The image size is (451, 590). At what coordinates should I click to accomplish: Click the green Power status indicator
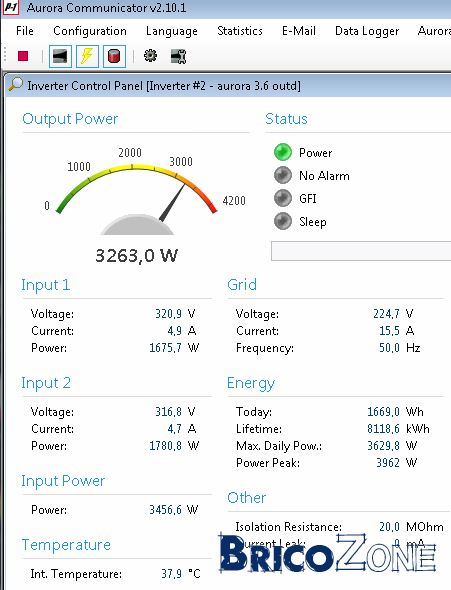[x=283, y=152]
